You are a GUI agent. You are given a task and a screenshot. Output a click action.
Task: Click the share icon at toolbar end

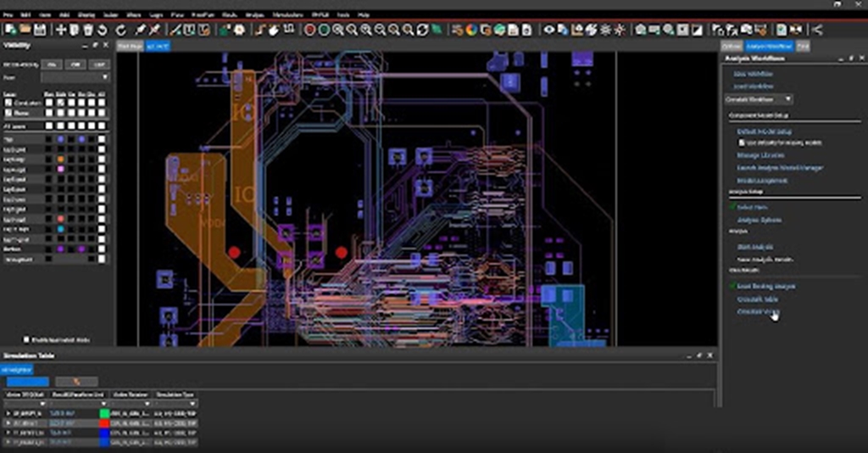pyautogui.click(x=817, y=30)
